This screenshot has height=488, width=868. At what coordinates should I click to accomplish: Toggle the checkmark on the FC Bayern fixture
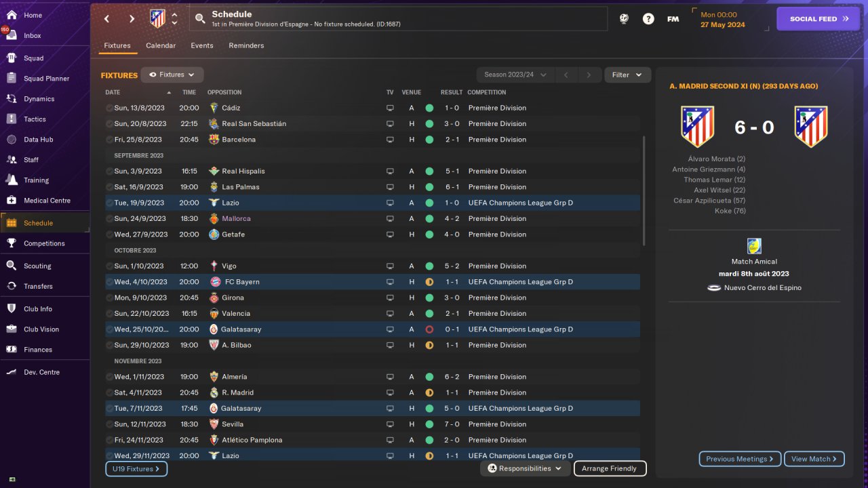coord(109,282)
